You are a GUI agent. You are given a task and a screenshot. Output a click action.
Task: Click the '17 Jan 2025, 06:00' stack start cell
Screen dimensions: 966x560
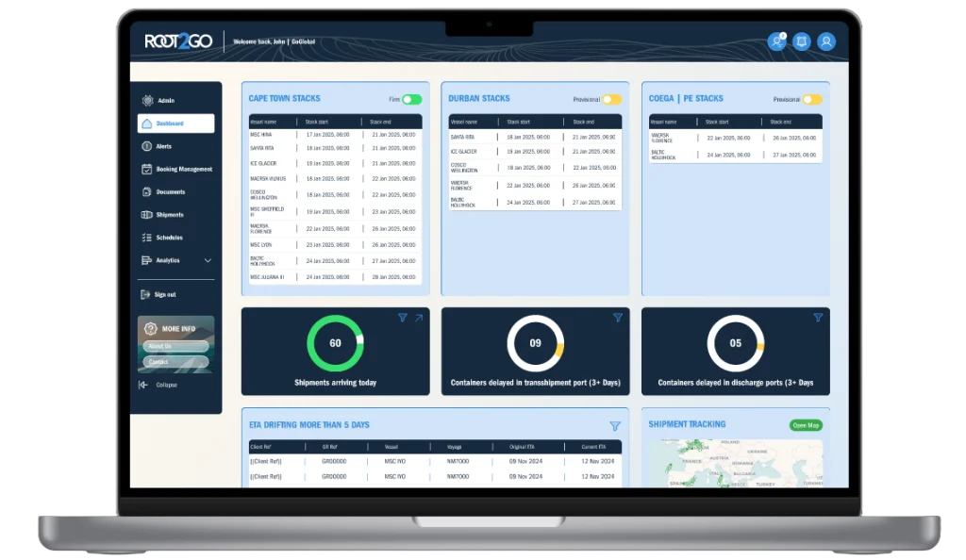pyautogui.click(x=327, y=135)
